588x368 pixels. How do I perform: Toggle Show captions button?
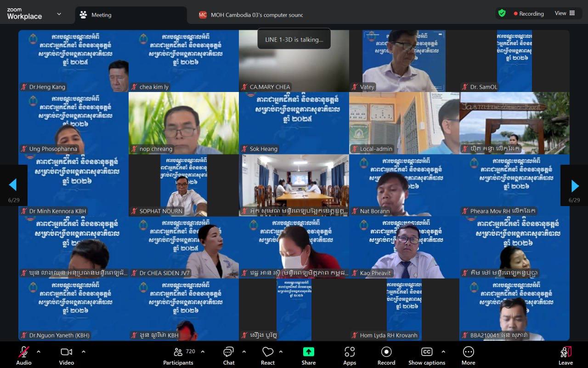(x=427, y=352)
